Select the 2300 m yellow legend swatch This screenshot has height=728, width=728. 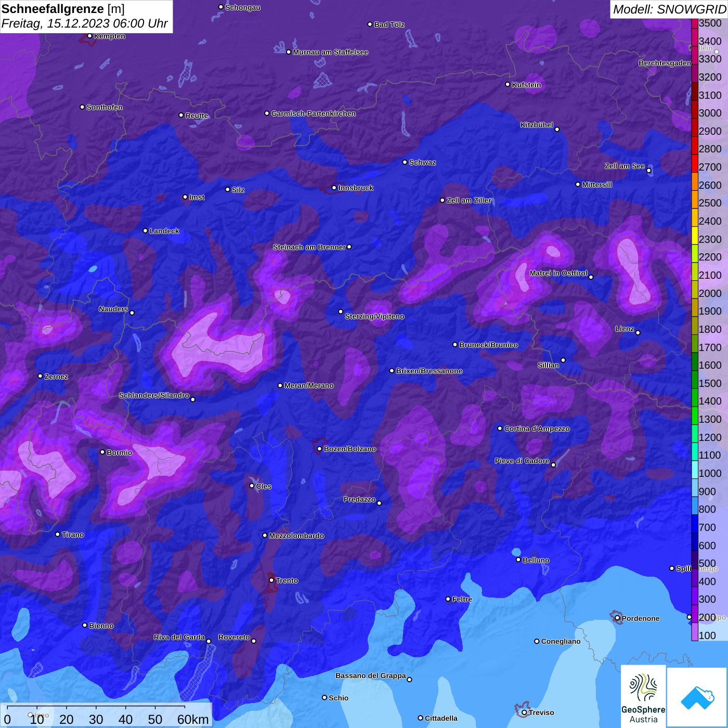click(695, 236)
